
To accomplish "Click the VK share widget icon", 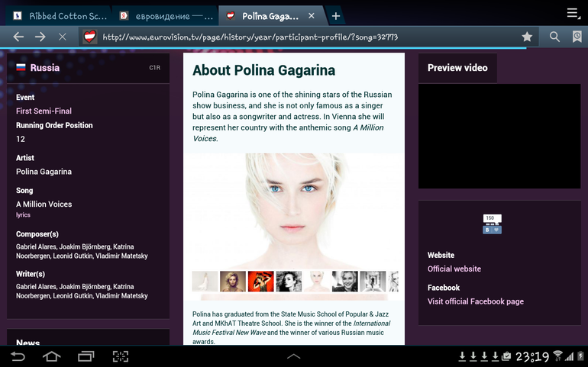I will [492, 224].
